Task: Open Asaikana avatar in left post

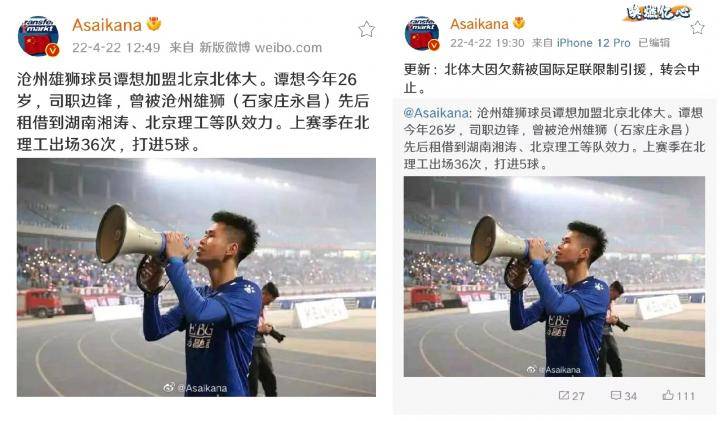Action: [x=38, y=36]
